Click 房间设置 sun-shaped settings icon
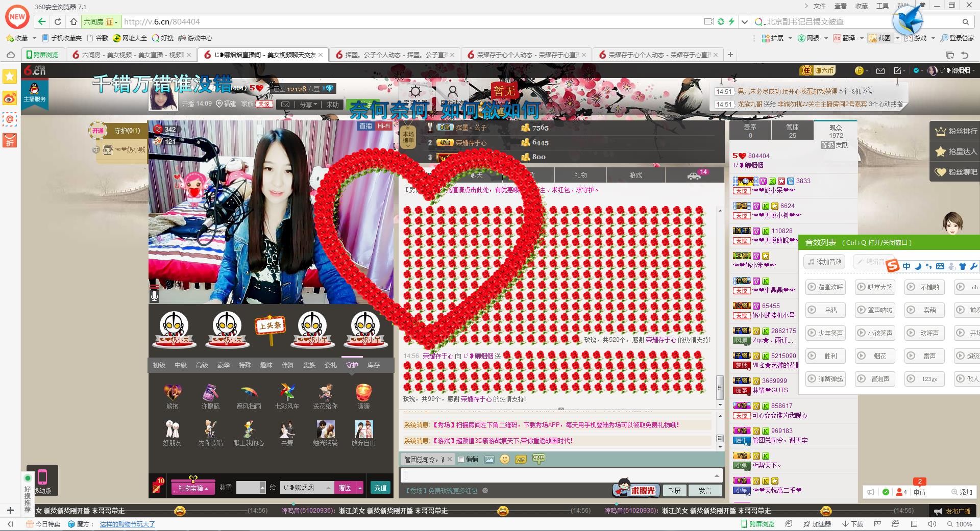The height and width of the screenshot is (531, 980). [415, 92]
